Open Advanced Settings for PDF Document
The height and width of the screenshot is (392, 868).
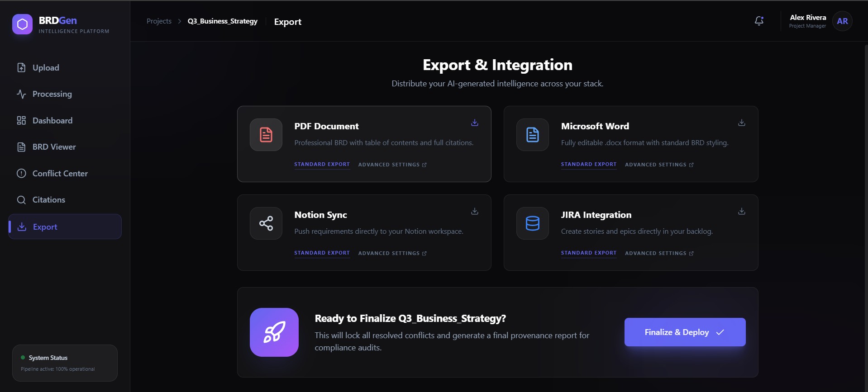(x=392, y=165)
